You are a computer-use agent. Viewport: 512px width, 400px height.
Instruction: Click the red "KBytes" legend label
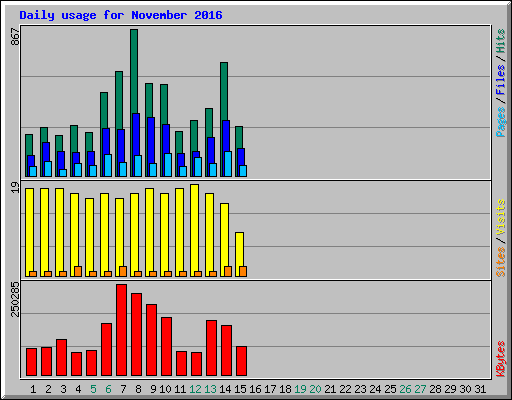(501, 359)
